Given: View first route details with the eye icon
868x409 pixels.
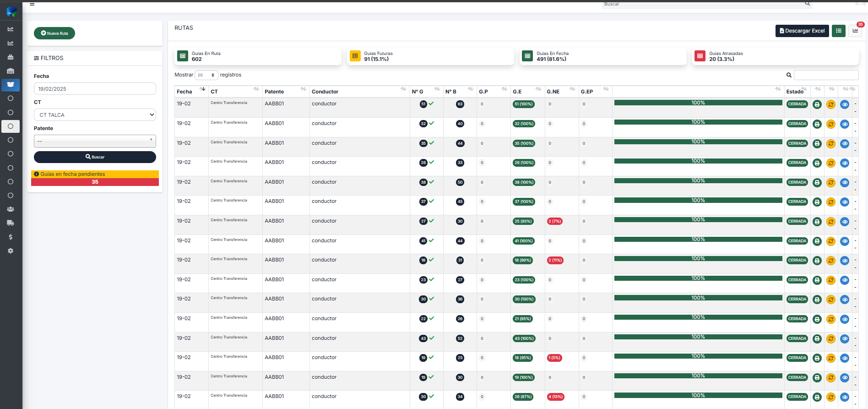Looking at the screenshot, I should click(x=845, y=104).
